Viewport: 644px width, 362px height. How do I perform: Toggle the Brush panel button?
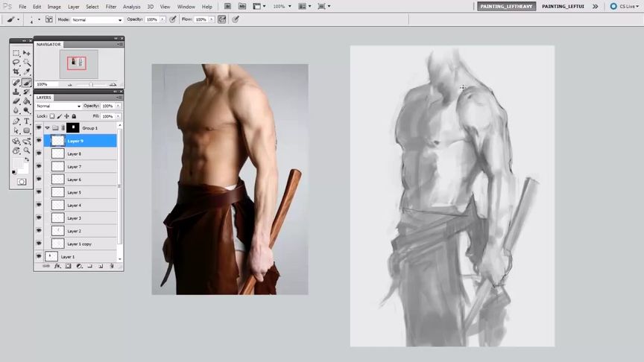point(48,19)
